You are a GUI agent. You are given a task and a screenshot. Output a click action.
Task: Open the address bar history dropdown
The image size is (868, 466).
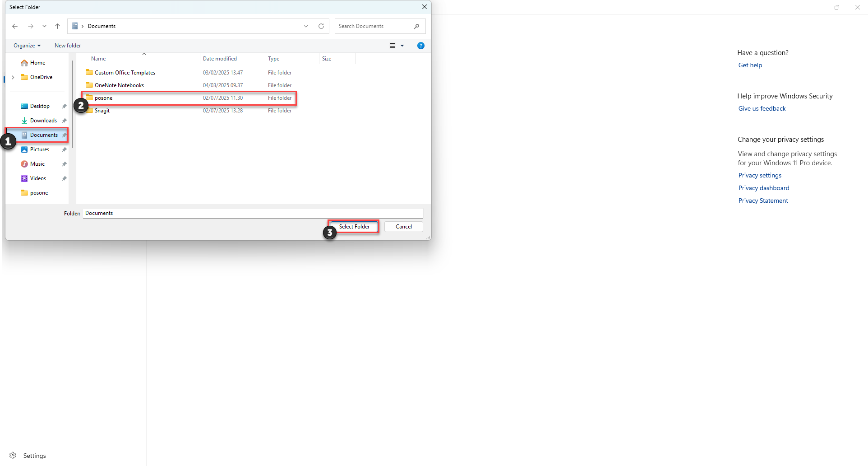coord(306,26)
